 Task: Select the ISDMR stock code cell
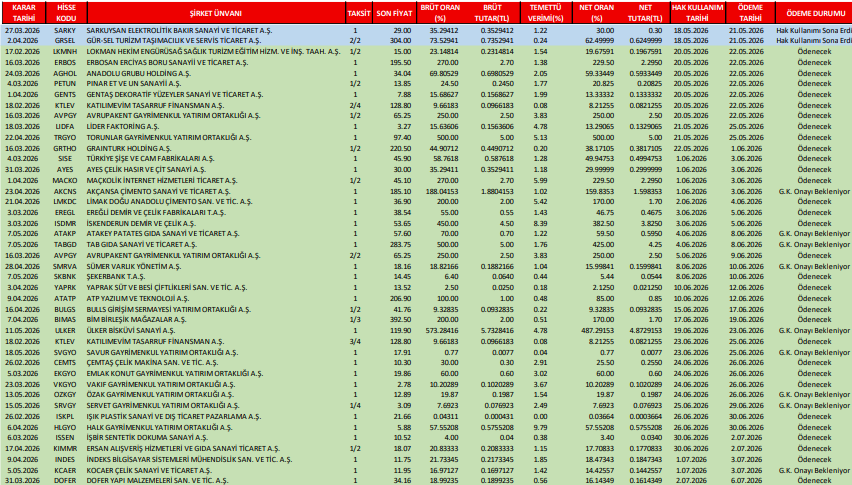click(65, 223)
